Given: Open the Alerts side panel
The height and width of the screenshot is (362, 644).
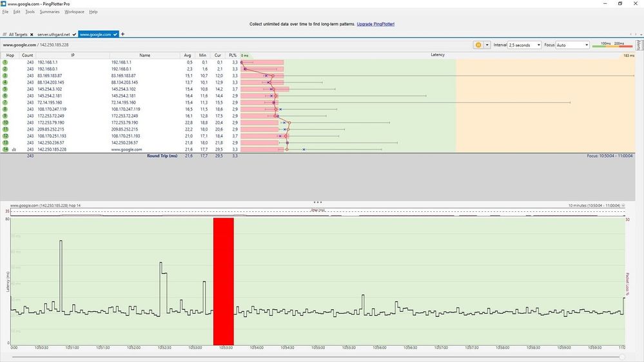Looking at the screenshot, I should coord(639,45).
